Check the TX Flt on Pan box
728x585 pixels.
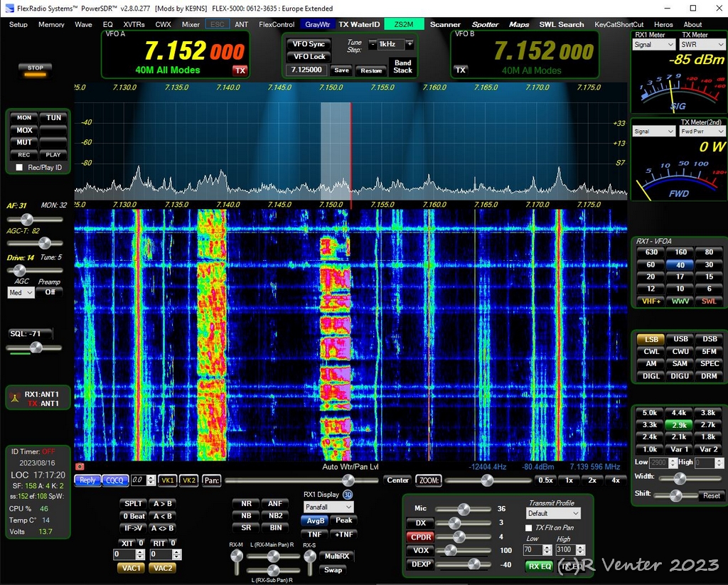pos(528,528)
